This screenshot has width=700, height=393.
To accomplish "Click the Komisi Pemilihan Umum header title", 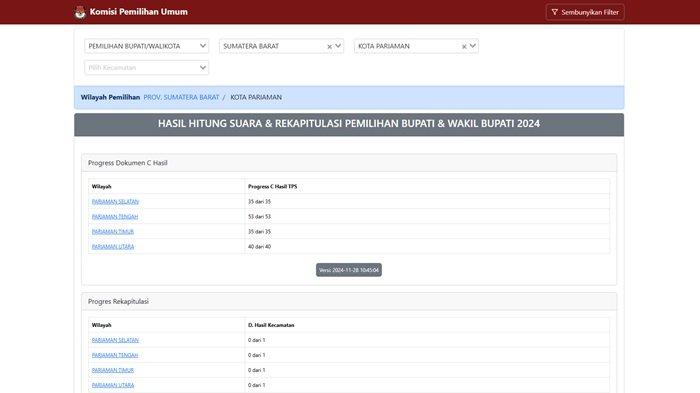I will (x=138, y=12).
